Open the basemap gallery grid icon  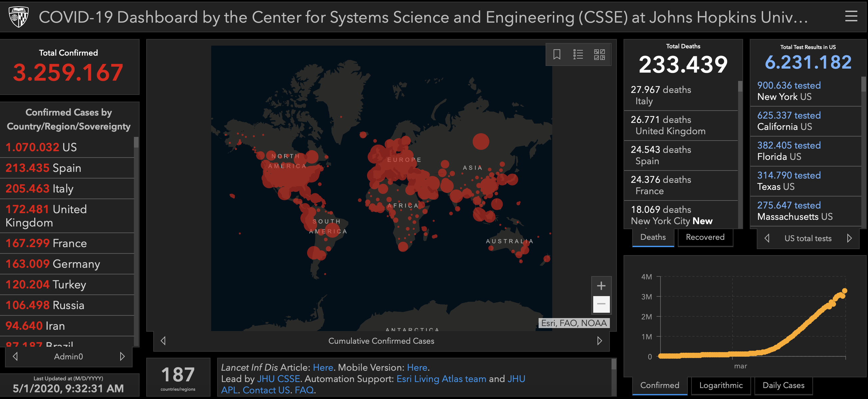599,54
